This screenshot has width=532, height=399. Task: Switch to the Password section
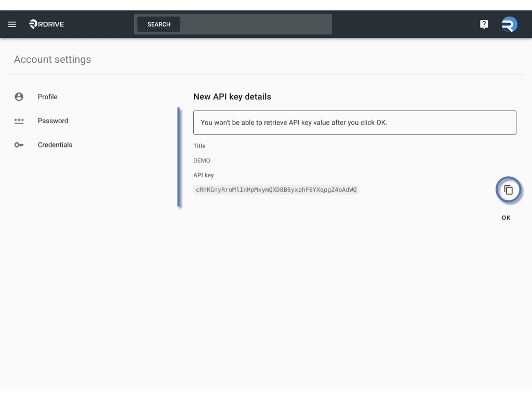click(53, 121)
